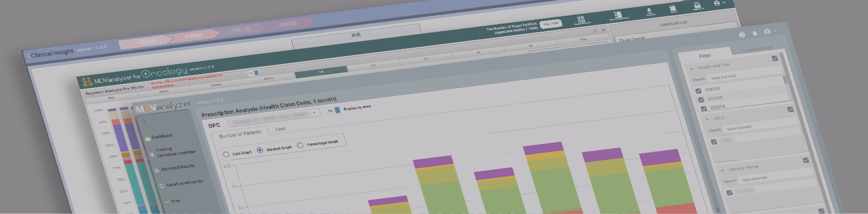Collapse the Generic Name filter section

click(722, 170)
